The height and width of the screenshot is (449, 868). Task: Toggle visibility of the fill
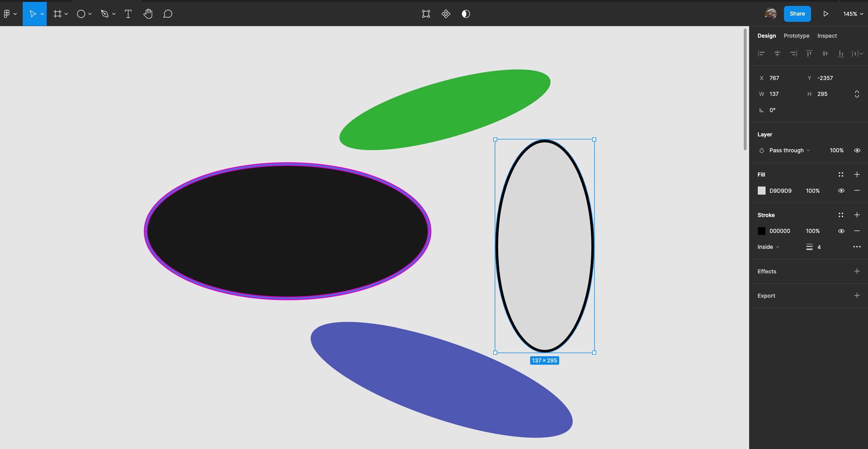(841, 191)
